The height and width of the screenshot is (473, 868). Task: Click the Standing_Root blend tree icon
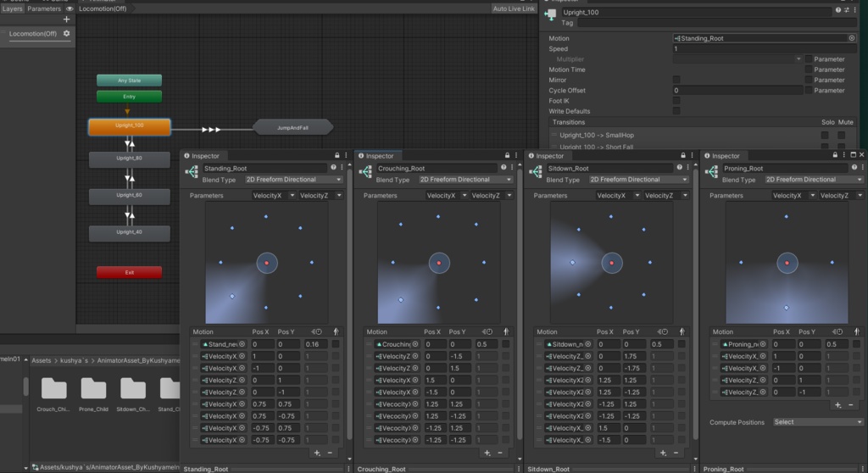pyautogui.click(x=192, y=172)
